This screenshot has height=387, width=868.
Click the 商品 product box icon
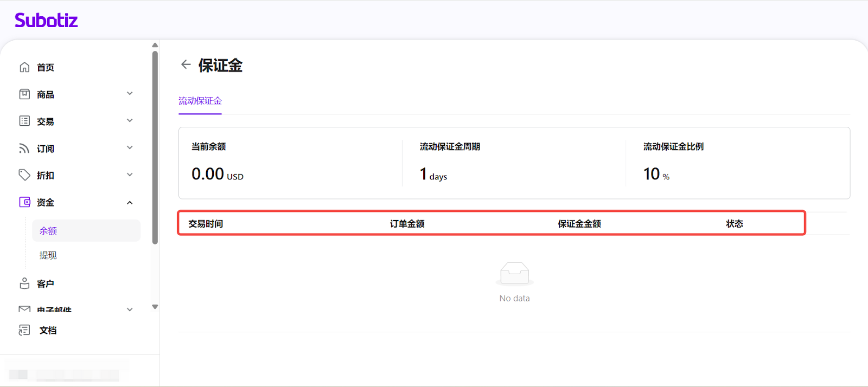[x=24, y=94]
